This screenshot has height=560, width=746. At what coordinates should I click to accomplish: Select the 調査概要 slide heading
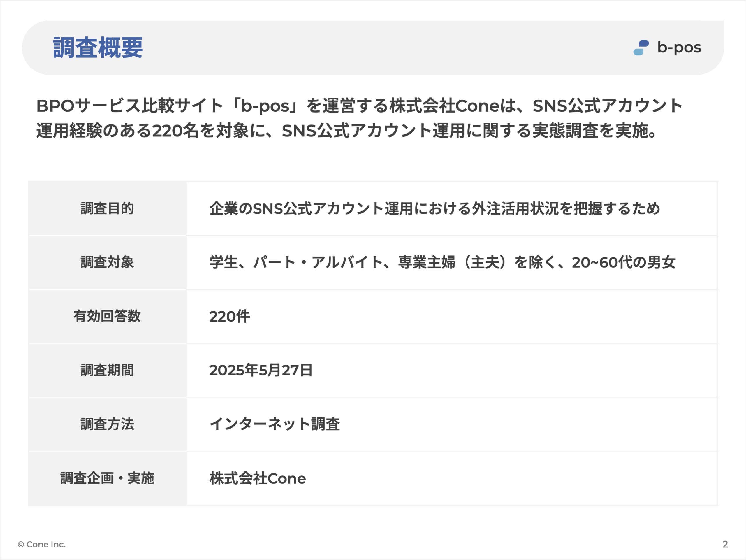coord(98,48)
